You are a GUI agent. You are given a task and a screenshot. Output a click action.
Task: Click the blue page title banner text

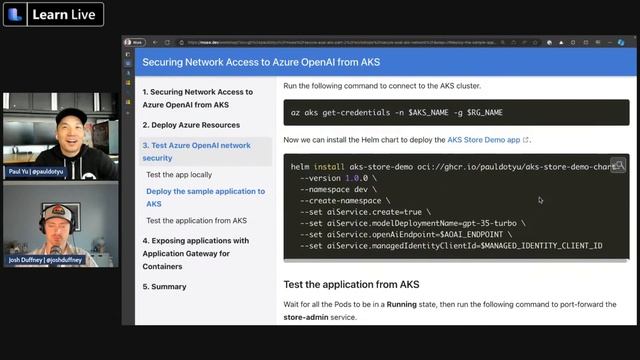coord(261,62)
